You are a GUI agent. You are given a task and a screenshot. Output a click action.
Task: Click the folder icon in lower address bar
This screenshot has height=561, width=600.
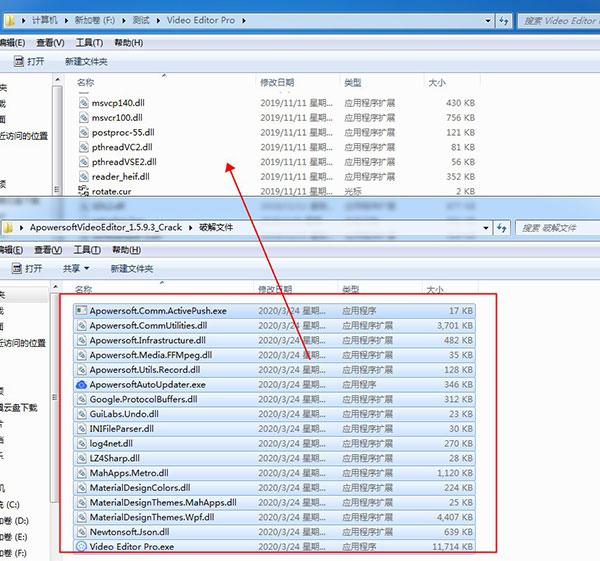coord(8,228)
